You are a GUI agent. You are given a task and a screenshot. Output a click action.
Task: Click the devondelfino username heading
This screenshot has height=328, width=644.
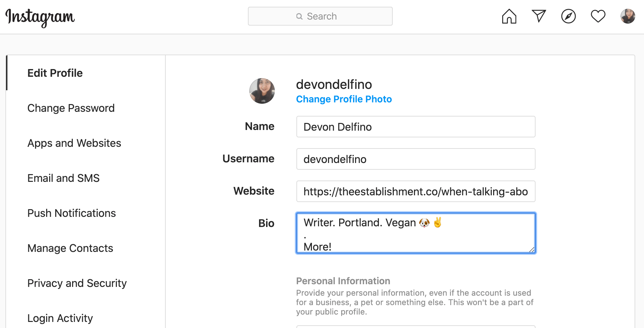point(334,84)
